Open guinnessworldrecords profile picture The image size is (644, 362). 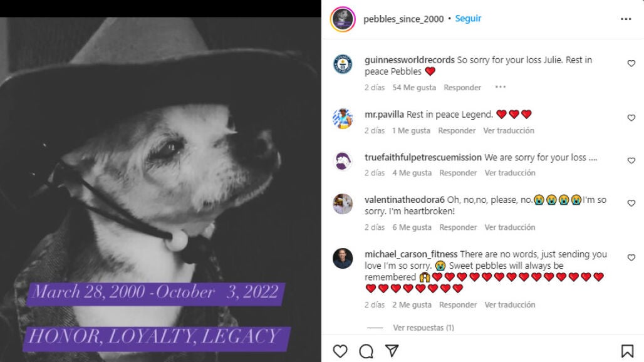tap(343, 64)
